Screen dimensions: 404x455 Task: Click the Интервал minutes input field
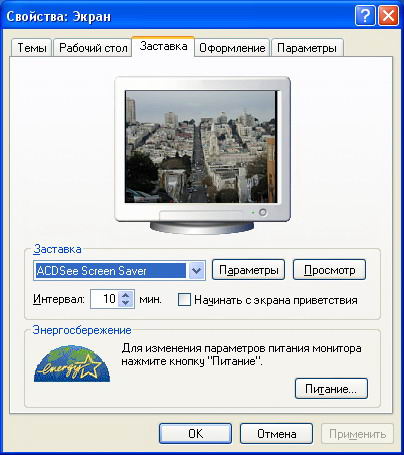coord(105,299)
